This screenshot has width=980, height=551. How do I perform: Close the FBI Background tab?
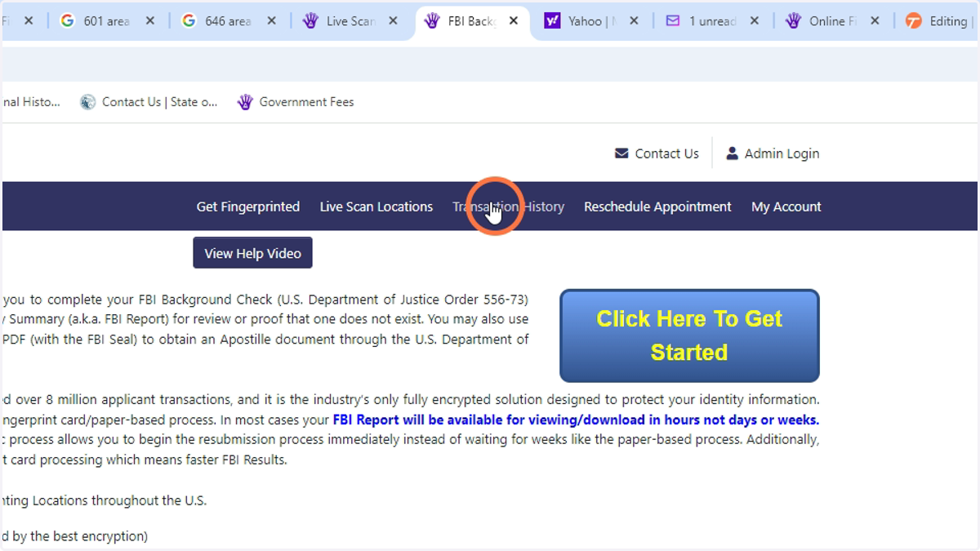point(514,21)
